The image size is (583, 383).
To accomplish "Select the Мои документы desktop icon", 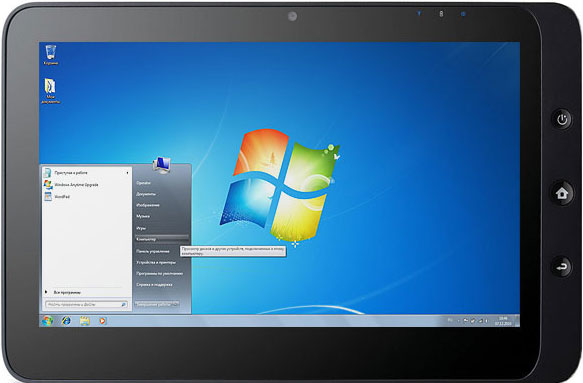I will tap(51, 91).
